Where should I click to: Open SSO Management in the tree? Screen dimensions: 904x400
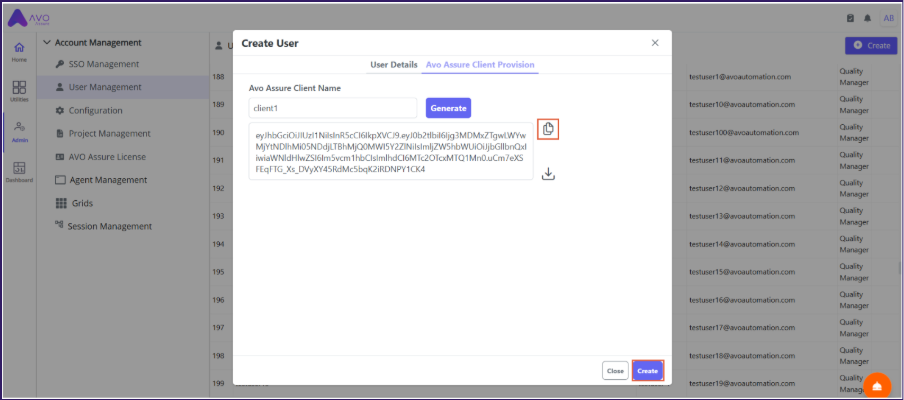point(104,64)
